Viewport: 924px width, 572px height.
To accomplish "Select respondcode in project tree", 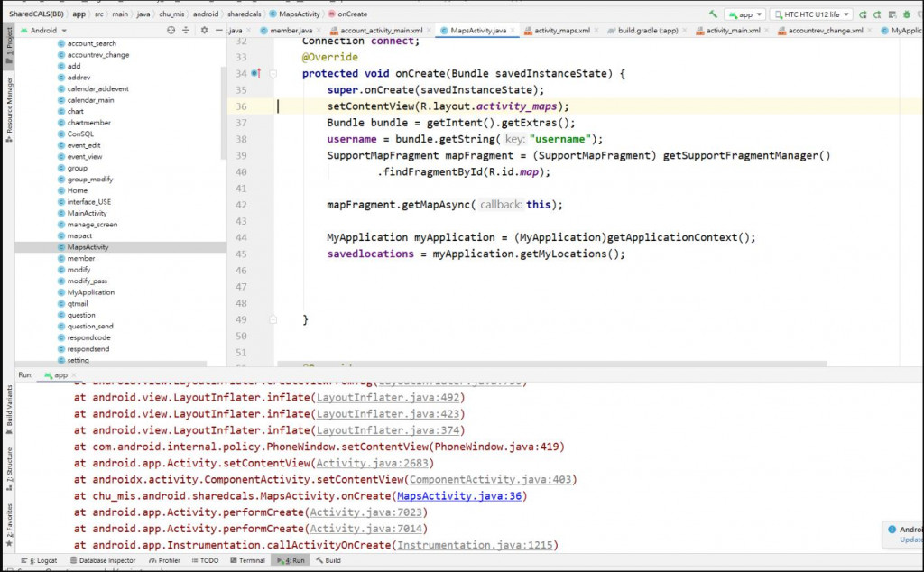I will (x=88, y=337).
